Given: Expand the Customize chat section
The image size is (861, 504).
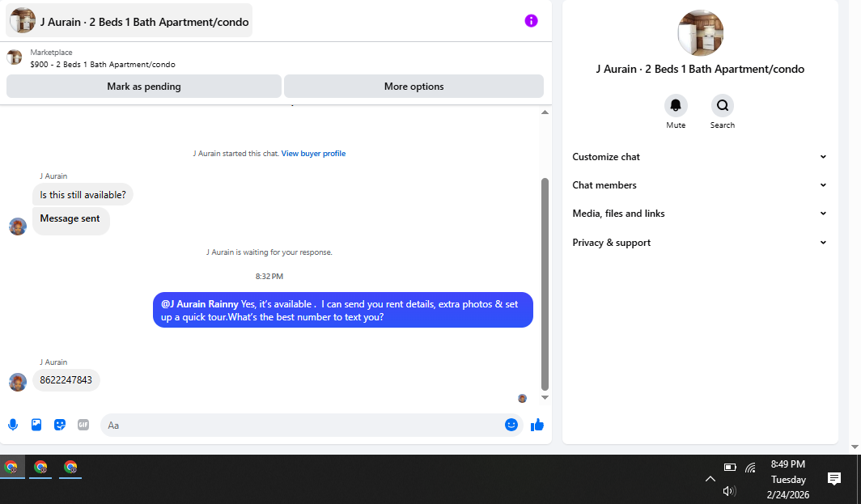Looking at the screenshot, I should point(699,156).
